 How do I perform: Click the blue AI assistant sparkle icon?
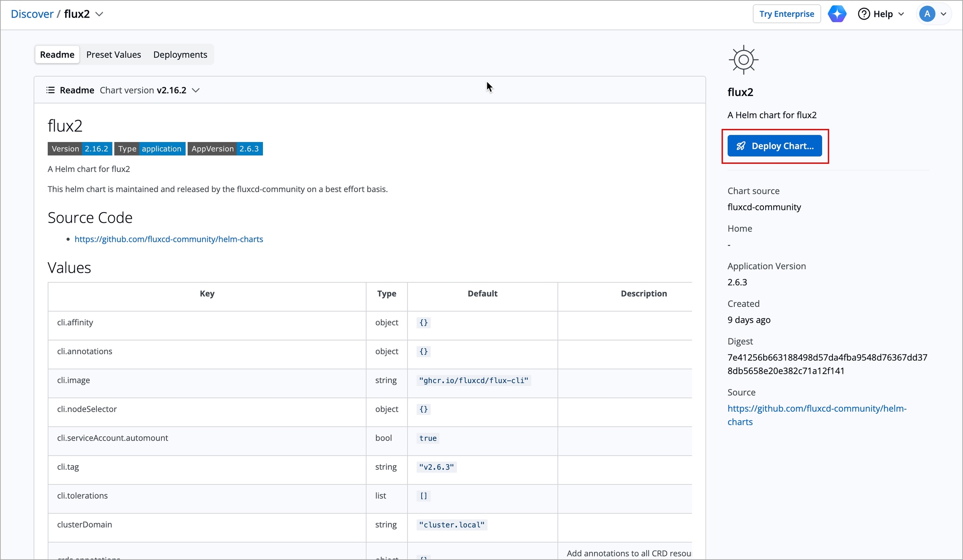[837, 14]
